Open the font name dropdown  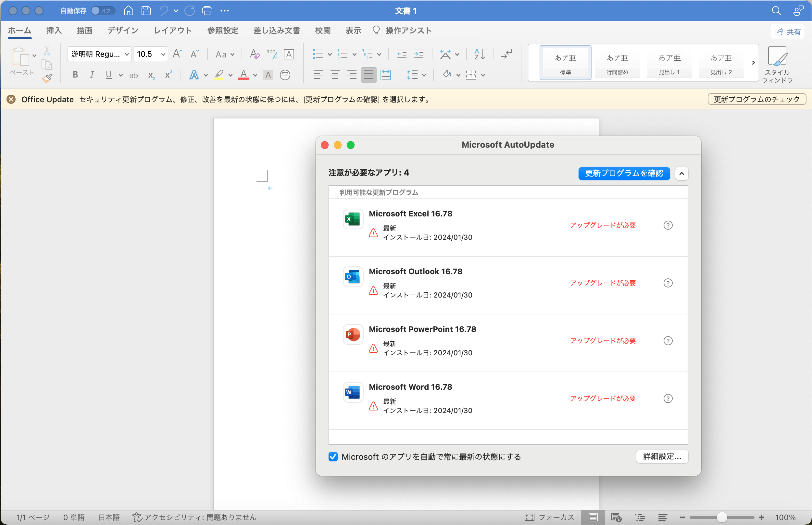127,54
